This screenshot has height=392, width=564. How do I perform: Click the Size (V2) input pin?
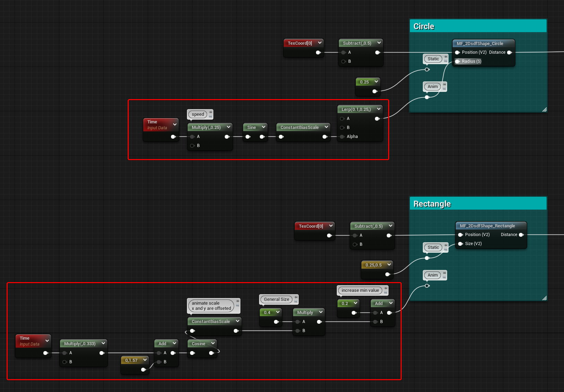coord(461,244)
